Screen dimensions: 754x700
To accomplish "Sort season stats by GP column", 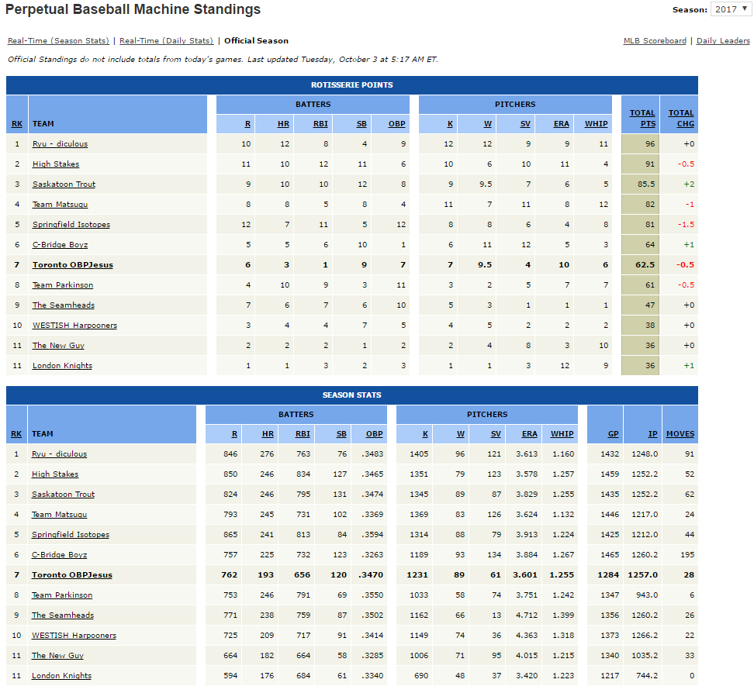I will pyautogui.click(x=612, y=433).
